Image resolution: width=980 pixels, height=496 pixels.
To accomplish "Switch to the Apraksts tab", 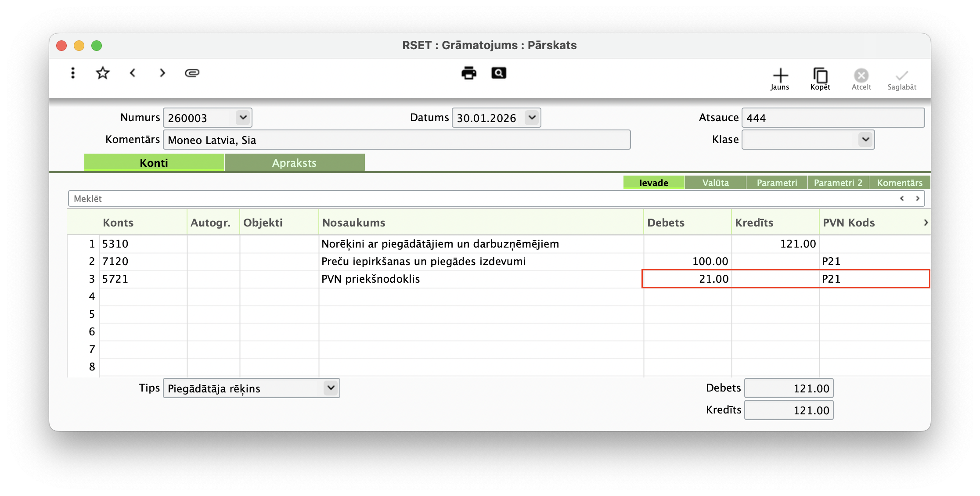I will point(294,163).
